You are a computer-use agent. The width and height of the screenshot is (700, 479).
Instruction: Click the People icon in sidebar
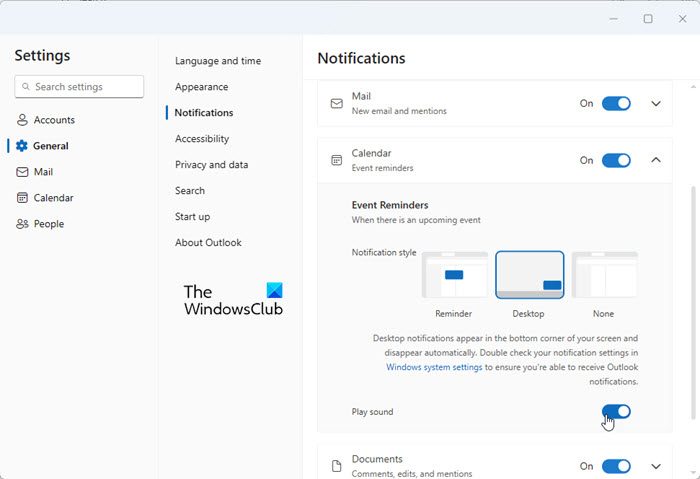pos(22,224)
